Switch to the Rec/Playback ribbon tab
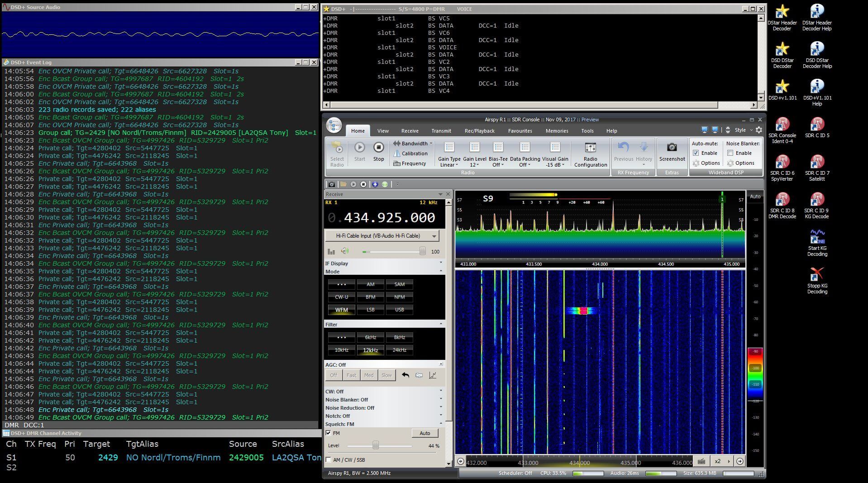 click(x=479, y=131)
